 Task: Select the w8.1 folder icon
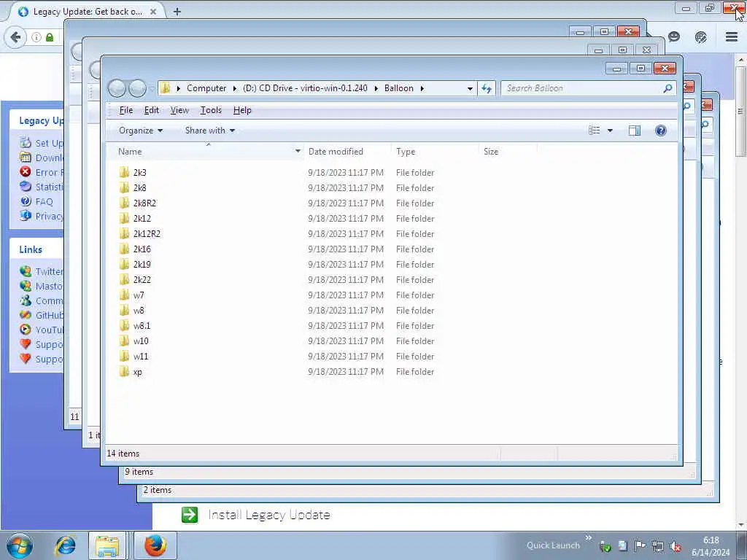pyautogui.click(x=124, y=325)
